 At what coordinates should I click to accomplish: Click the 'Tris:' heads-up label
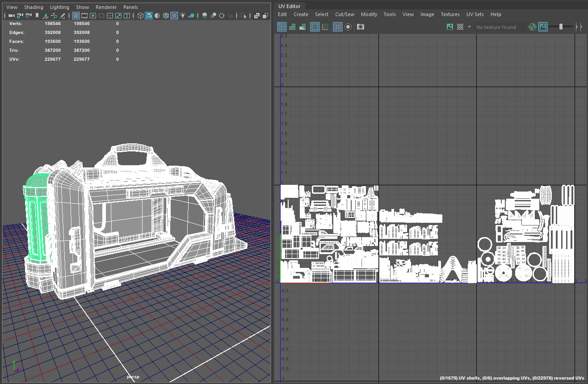[x=14, y=50]
